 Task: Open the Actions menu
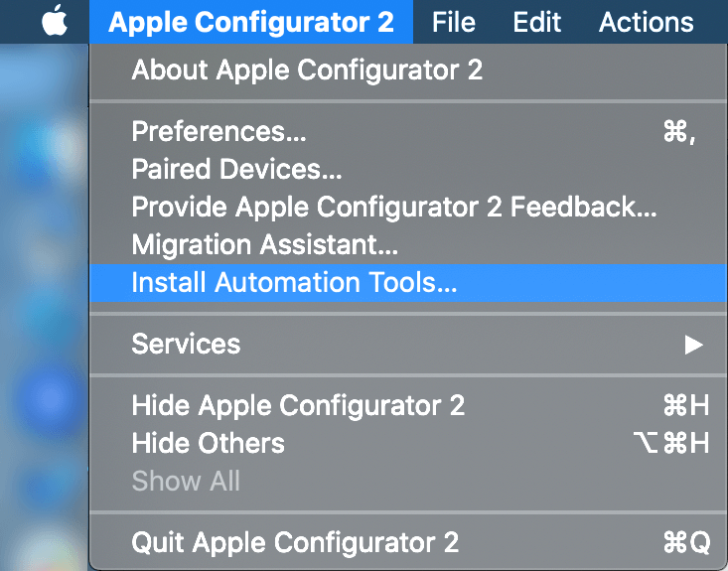coord(646,22)
